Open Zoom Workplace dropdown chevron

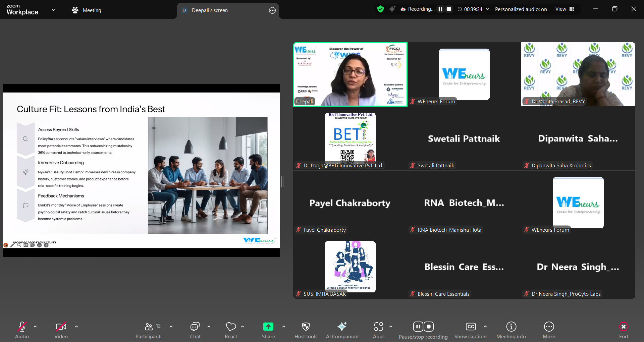54,10
